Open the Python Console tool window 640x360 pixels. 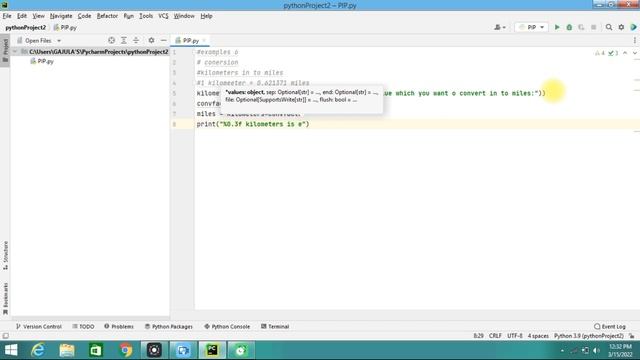(227, 327)
